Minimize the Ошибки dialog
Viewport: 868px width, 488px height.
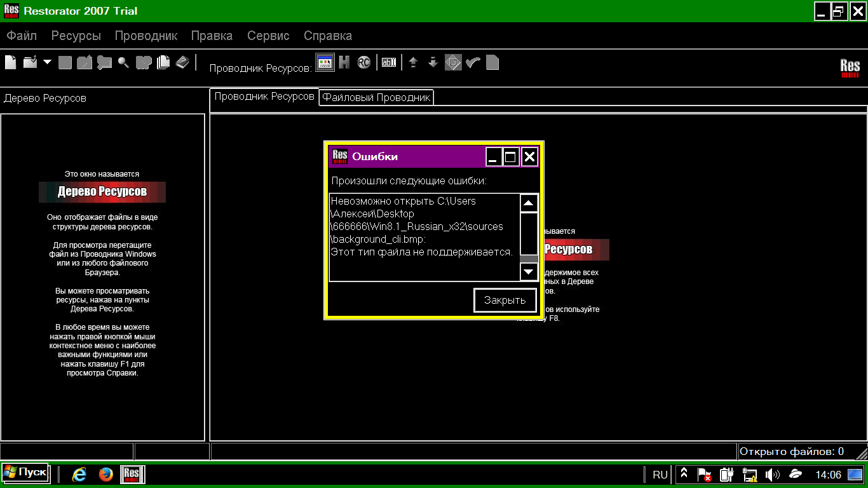pyautogui.click(x=494, y=157)
